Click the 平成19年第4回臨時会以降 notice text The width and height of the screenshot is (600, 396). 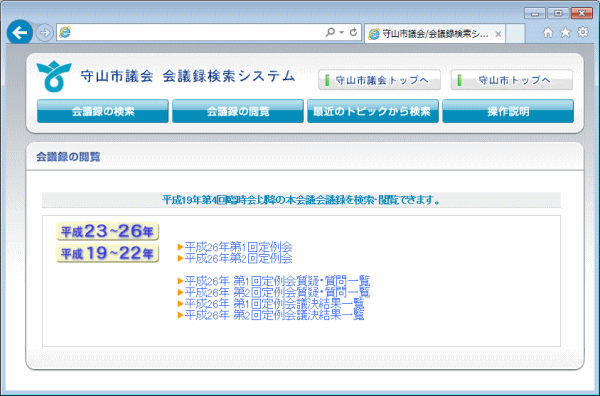pyautogui.click(x=301, y=200)
